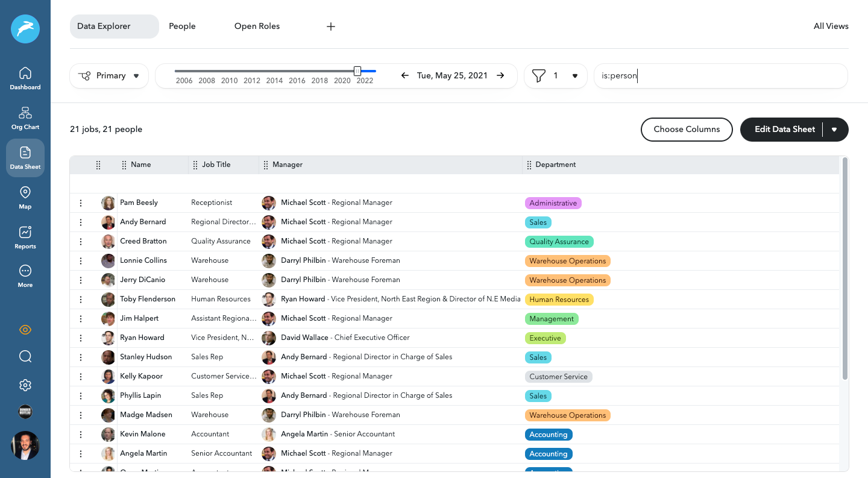Open the Map sidebar icon
This screenshot has height=478, width=868.
point(25,198)
